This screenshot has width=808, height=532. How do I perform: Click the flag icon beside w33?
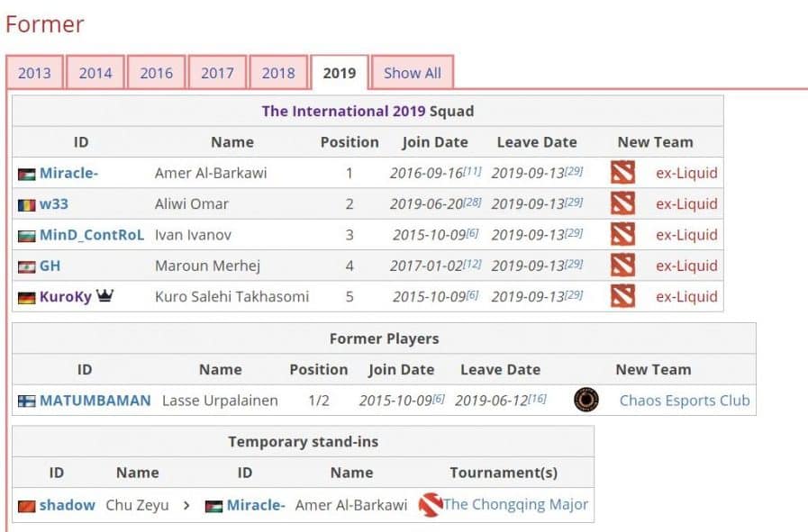(x=26, y=204)
